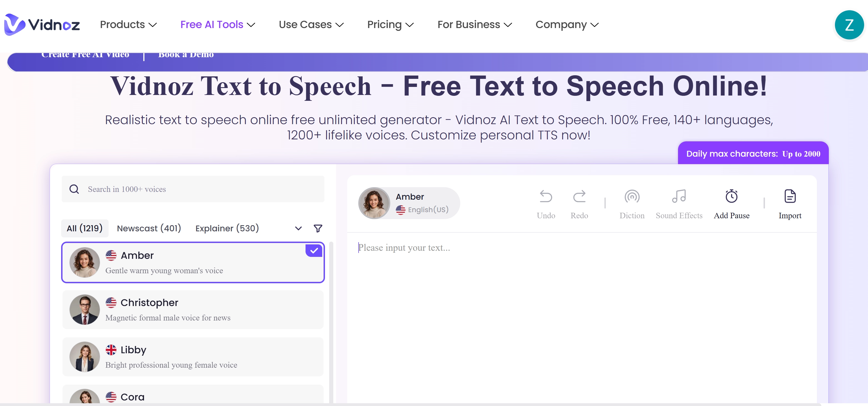Open Sound Effects
This screenshot has width=868, height=406.
679,197
